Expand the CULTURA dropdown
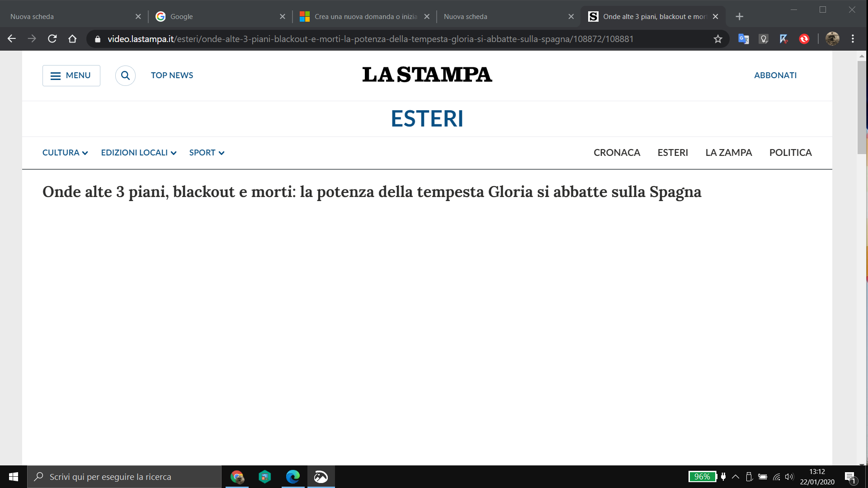This screenshot has height=488, width=868. 65,153
